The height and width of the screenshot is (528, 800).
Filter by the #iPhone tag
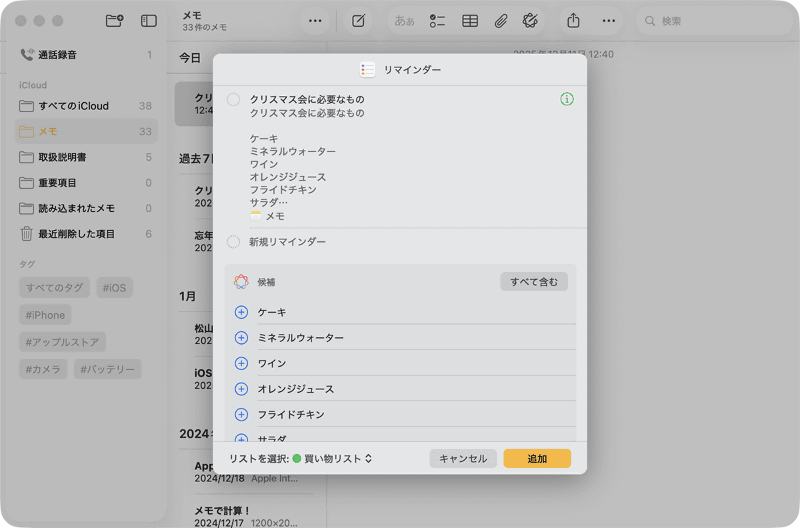coord(45,315)
